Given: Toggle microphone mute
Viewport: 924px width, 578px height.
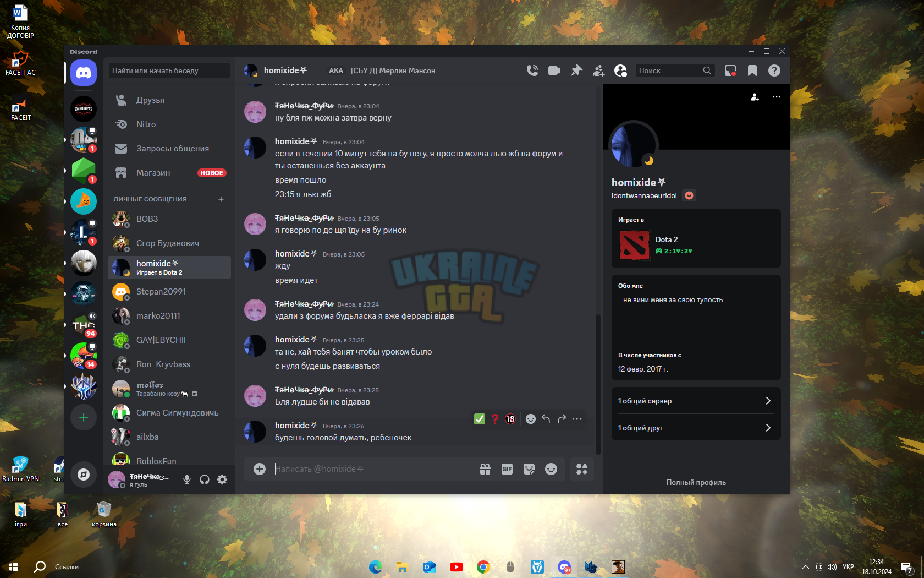Looking at the screenshot, I should point(187,479).
